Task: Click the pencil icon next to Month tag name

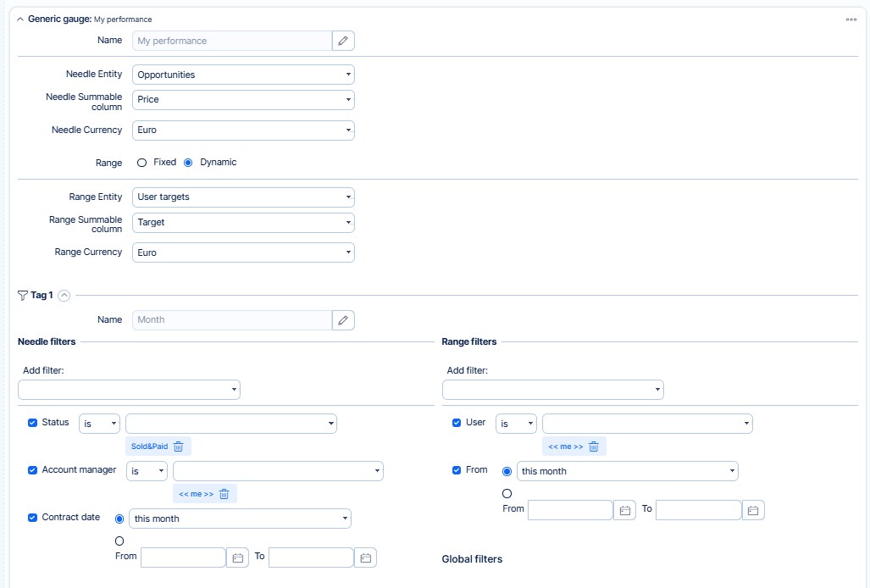Action: tap(343, 319)
